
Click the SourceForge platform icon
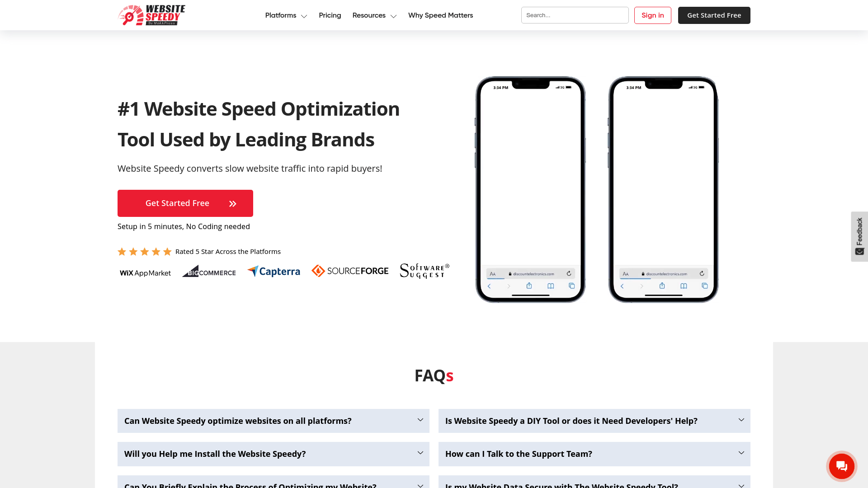tap(350, 271)
